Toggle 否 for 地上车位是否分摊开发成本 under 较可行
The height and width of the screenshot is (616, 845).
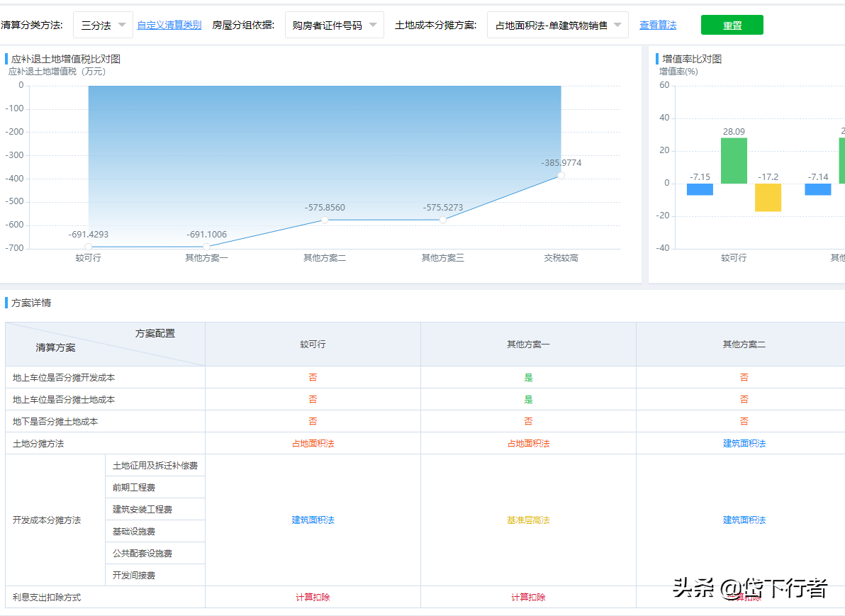tap(313, 378)
